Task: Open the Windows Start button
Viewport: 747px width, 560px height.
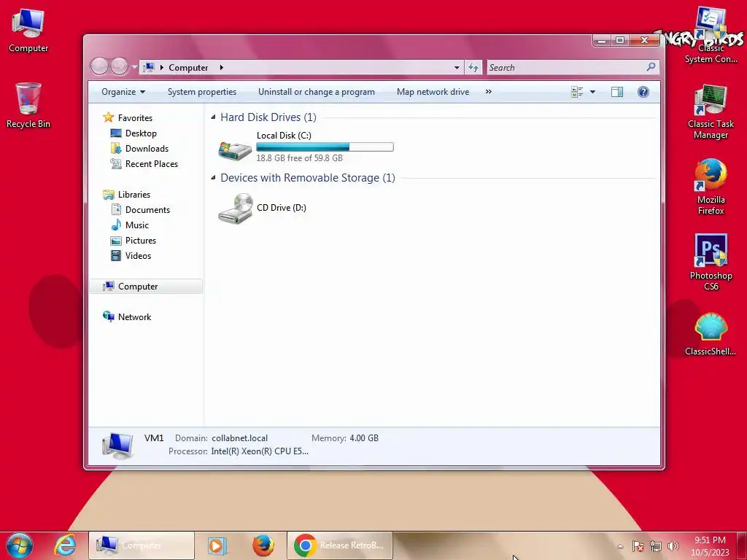Action: click(x=20, y=545)
